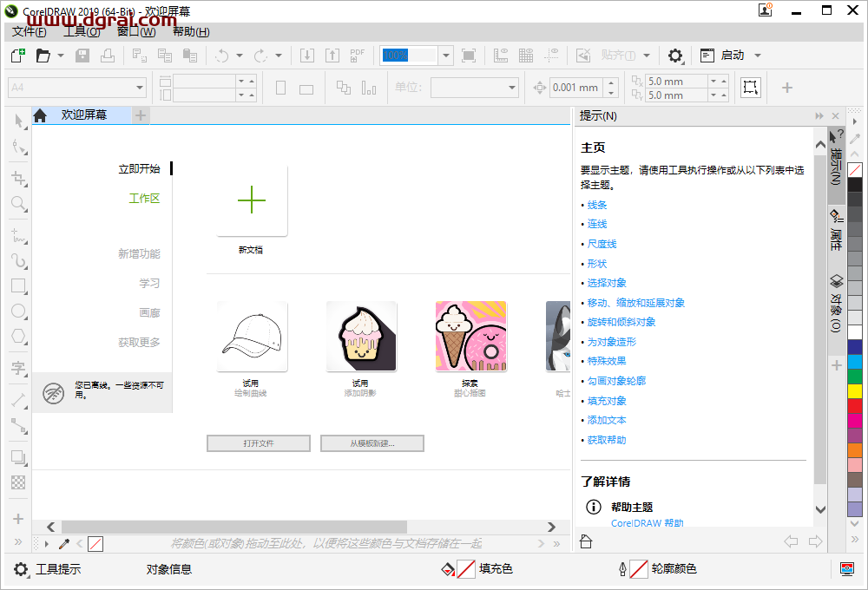This screenshot has height=590, width=868.
Task: Click the eyedropper icon in document palette
Action: click(64, 543)
